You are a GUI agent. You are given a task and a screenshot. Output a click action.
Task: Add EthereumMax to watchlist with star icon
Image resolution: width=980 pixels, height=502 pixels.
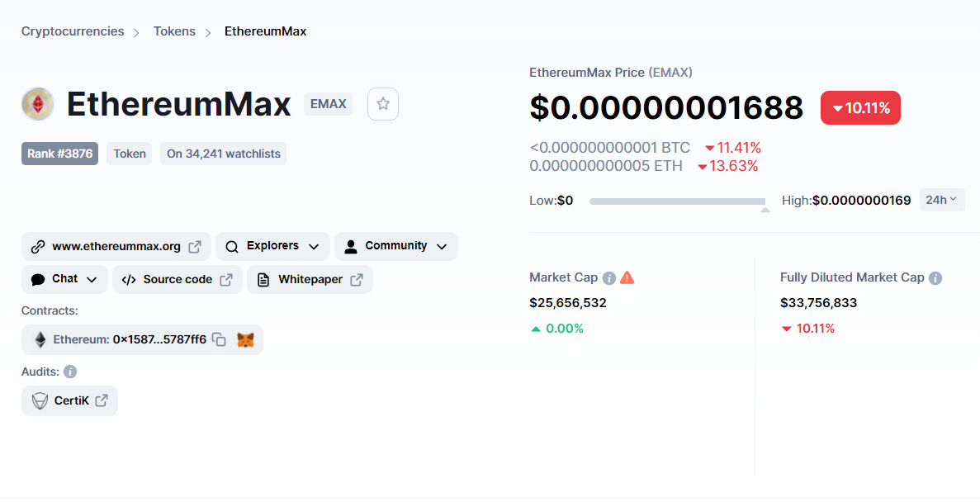tap(382, 104)
